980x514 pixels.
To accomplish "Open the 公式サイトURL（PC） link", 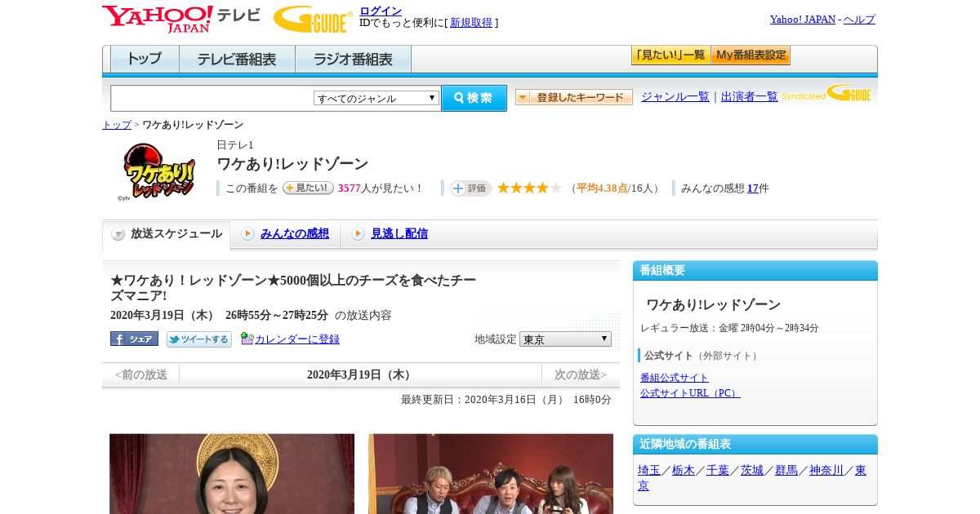I will pos(690,393).
